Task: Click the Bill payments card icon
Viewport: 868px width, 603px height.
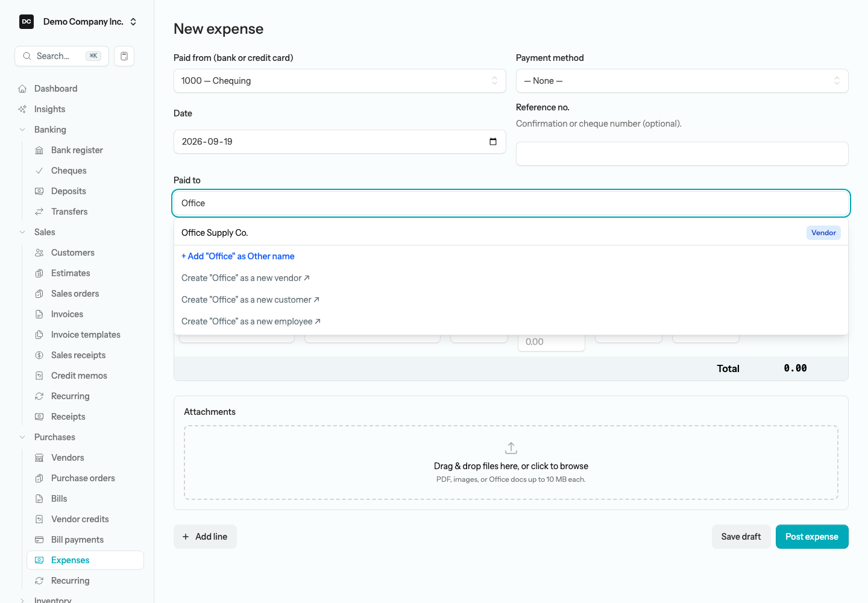Action: [39, 540]
